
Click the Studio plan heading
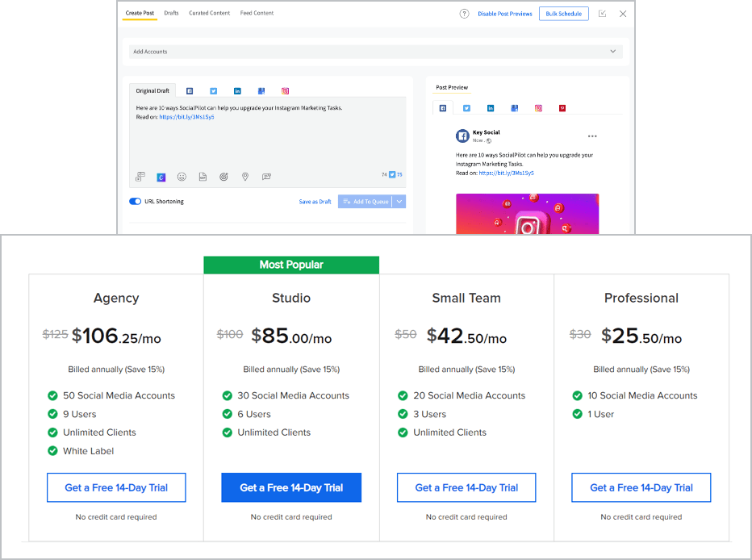[291, 299]
